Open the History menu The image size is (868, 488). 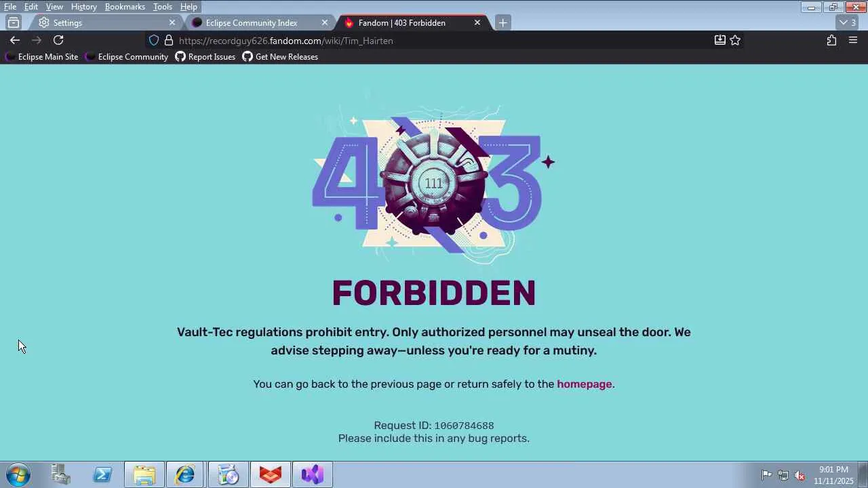[84, 7]
